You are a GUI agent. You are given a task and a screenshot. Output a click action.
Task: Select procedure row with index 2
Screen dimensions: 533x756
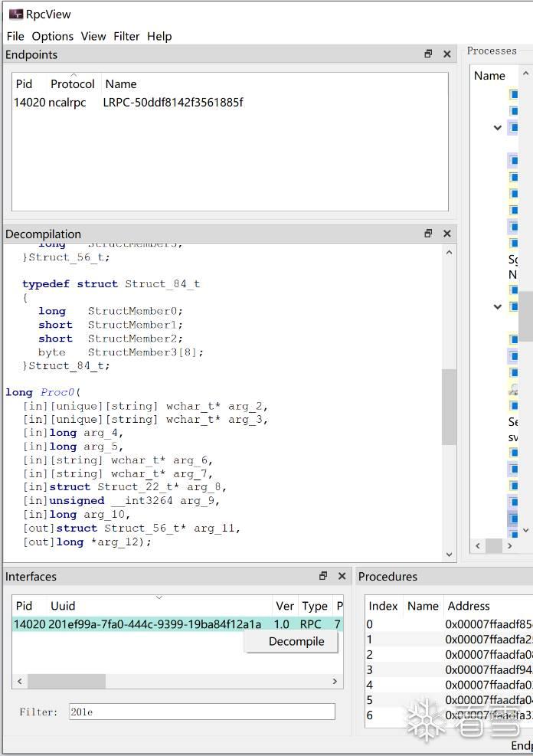[x=449, y=654]
